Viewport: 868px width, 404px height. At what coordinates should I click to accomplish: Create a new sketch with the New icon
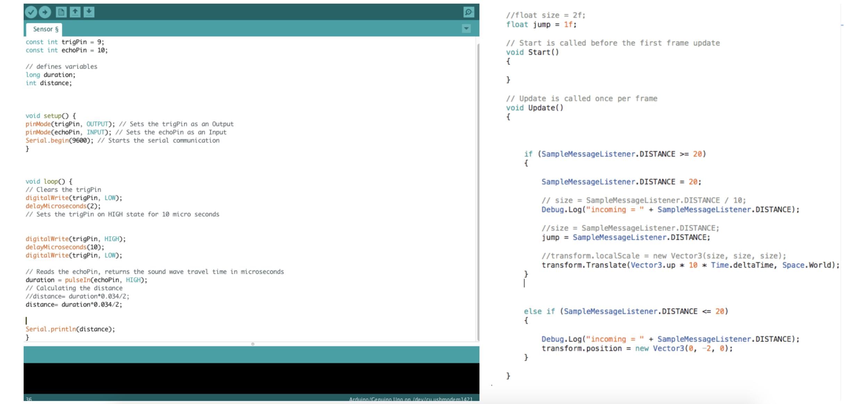[61, 12]
